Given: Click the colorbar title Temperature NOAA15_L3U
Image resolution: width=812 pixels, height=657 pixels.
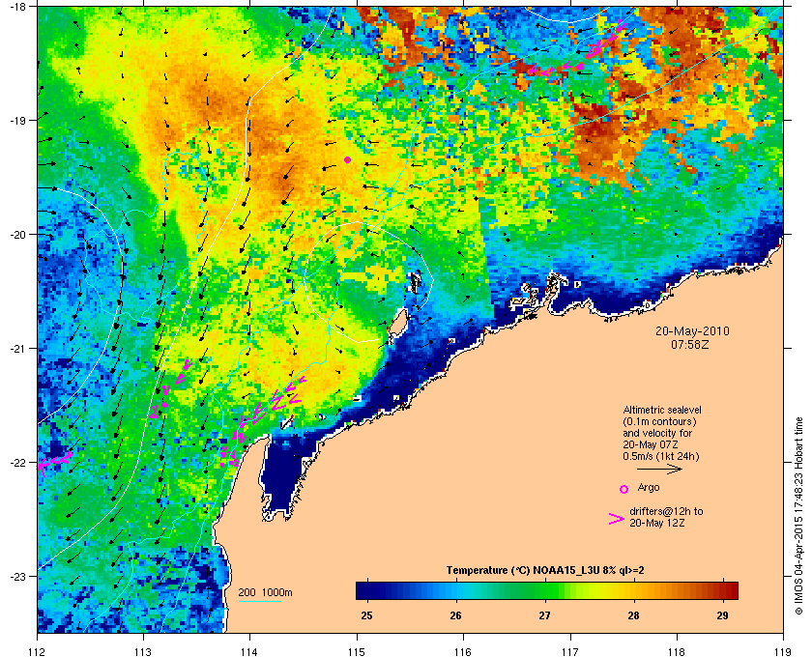Looking at the screenshot, I should coord(545,571).
